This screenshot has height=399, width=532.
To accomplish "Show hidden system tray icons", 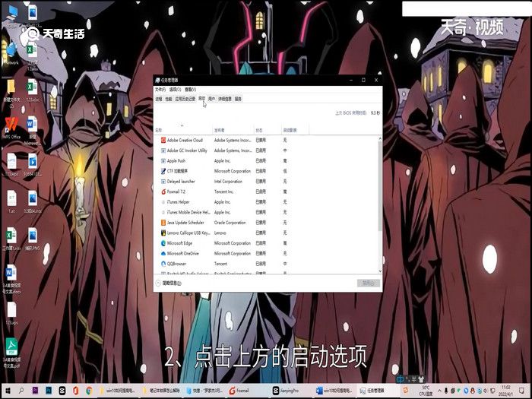I will click(x=440, y=391).
